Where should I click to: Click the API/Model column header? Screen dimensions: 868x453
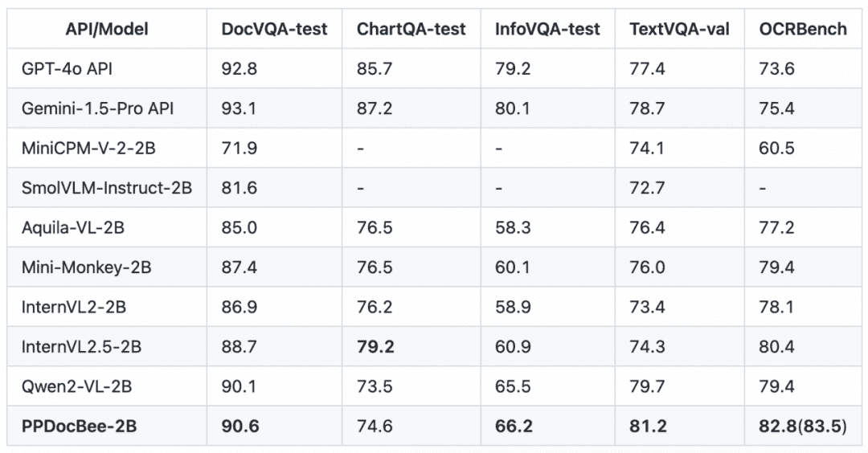[107, 29]
